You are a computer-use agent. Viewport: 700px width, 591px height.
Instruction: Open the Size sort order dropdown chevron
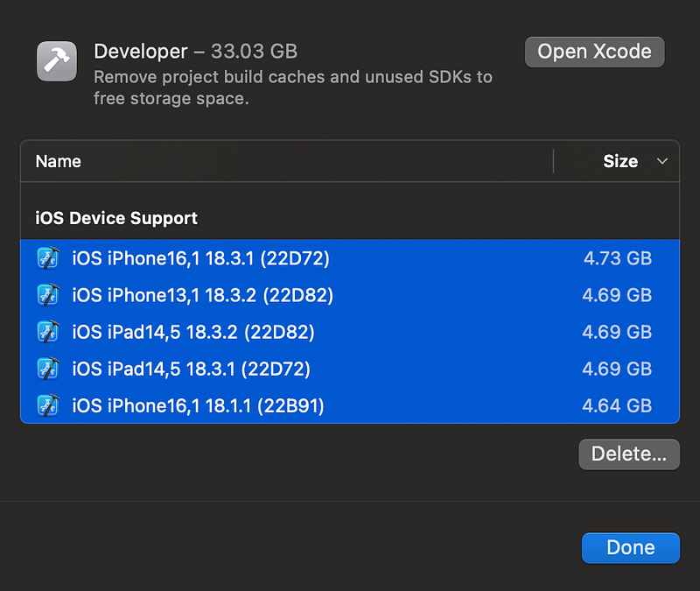tap(661, 161)
